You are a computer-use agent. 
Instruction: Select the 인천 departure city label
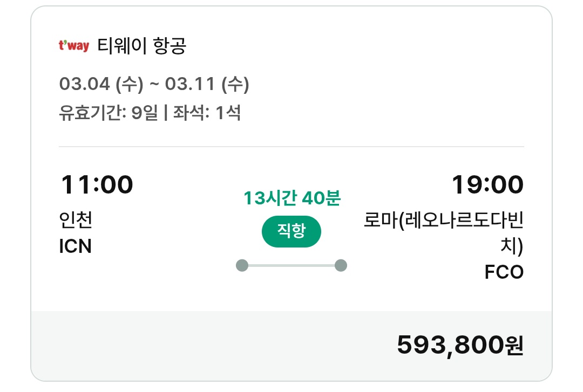[76, 220]
